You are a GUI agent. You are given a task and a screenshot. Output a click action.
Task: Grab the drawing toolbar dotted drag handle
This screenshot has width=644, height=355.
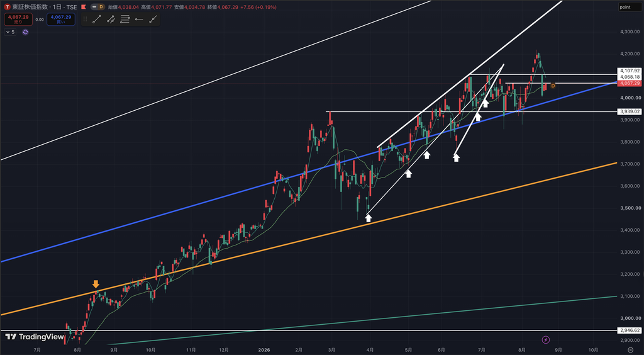[86, 20]
